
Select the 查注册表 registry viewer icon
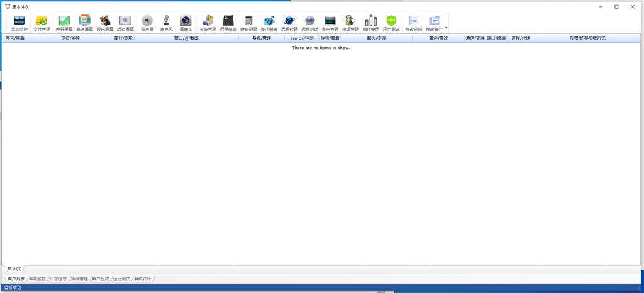pos(269,23)
